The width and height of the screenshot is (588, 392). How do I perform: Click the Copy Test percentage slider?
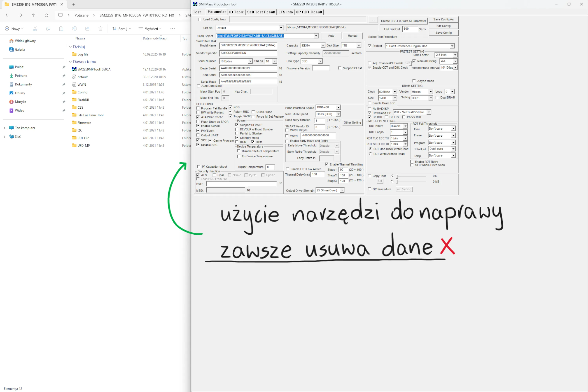point(411,176)
